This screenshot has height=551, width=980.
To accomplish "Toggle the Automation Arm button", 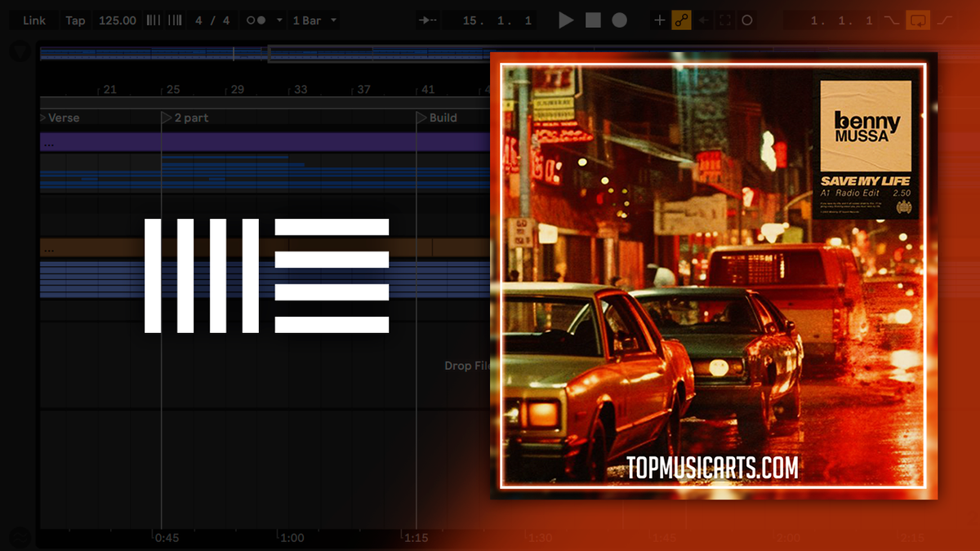I will point(681,20).
